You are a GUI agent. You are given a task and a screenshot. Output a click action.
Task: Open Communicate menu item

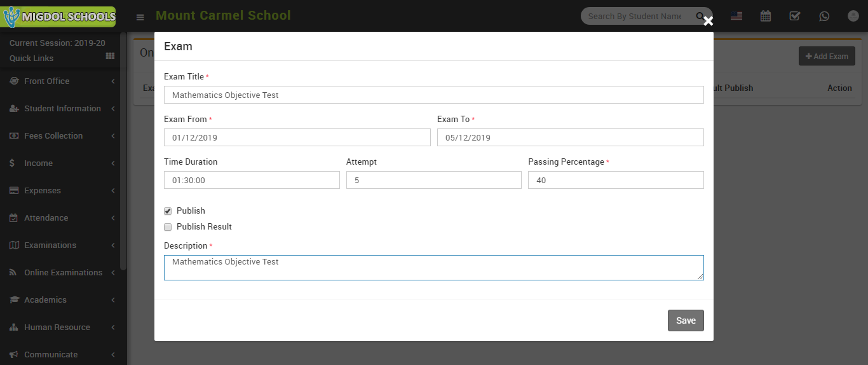coord(60,355)
